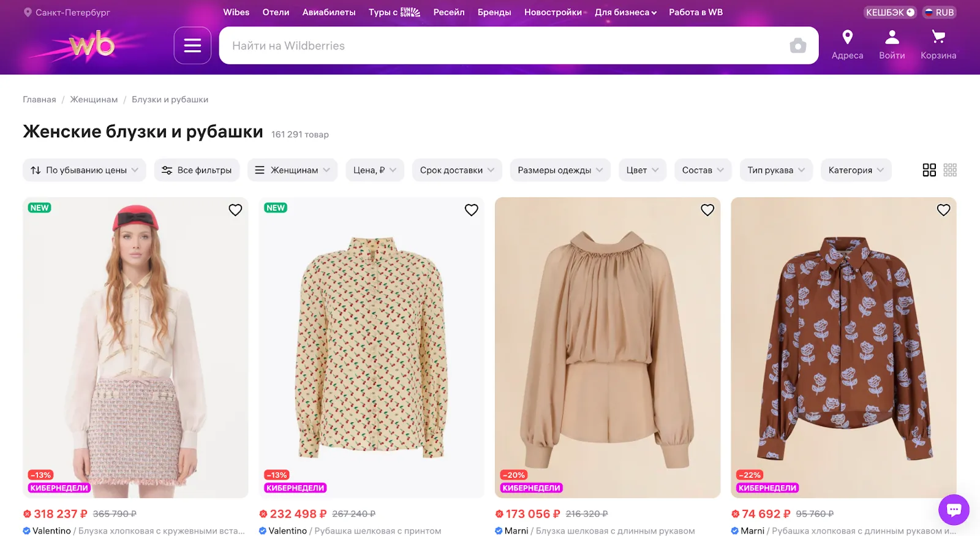Expand the sorting По убыванию цены dropdown
The image size is (980, 536).
[85, 170]
